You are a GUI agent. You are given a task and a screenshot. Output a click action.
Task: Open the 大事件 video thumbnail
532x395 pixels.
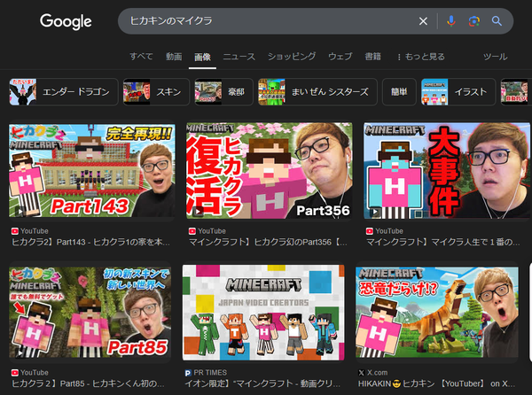click(x=447, y=170)
